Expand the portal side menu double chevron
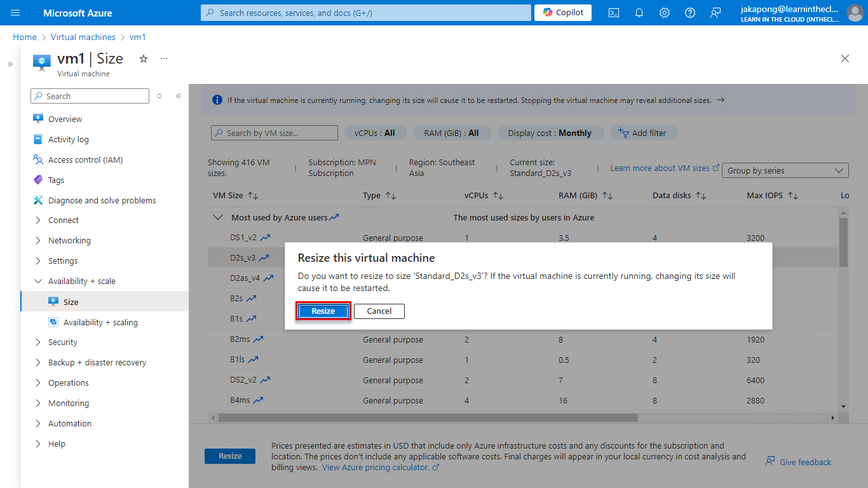 point(10,64)
